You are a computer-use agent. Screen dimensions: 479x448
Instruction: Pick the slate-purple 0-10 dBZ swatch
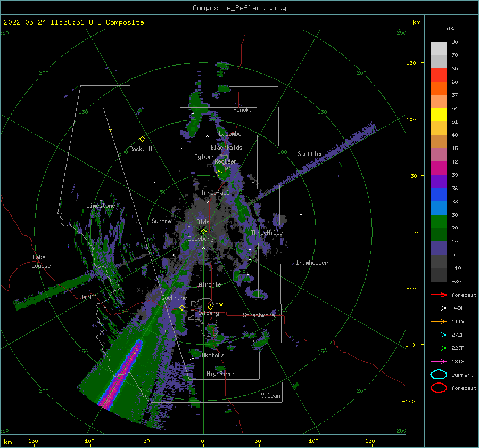coord(439,248)
